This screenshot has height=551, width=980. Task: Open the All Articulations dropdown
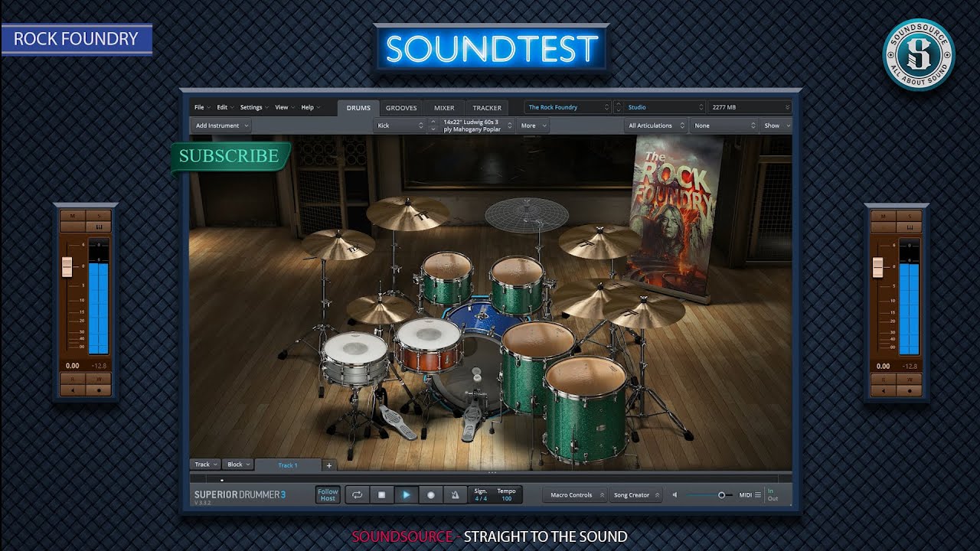tap(655, 126)
